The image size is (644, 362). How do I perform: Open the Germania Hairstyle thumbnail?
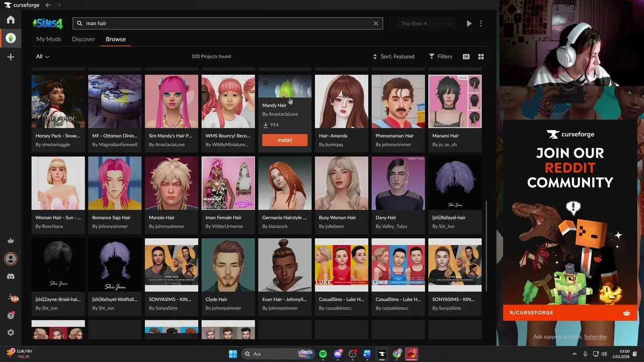coord(285,183)
